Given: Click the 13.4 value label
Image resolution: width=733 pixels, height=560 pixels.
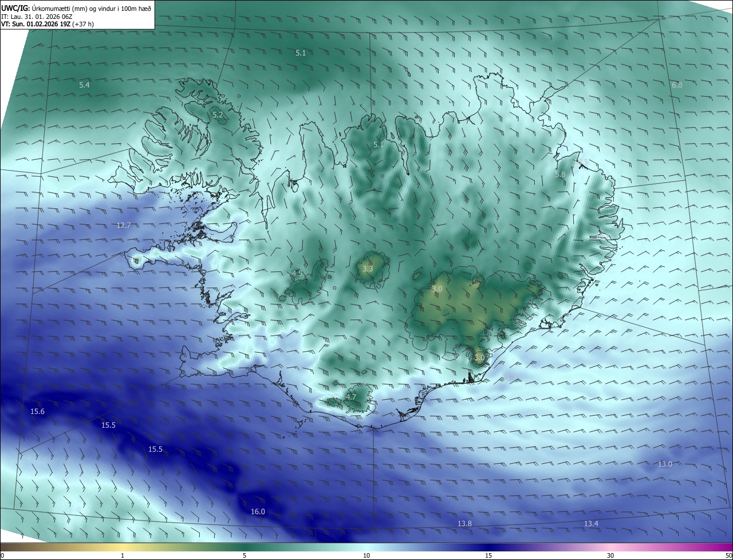Looking at the screenshot, I should (591, 523).
